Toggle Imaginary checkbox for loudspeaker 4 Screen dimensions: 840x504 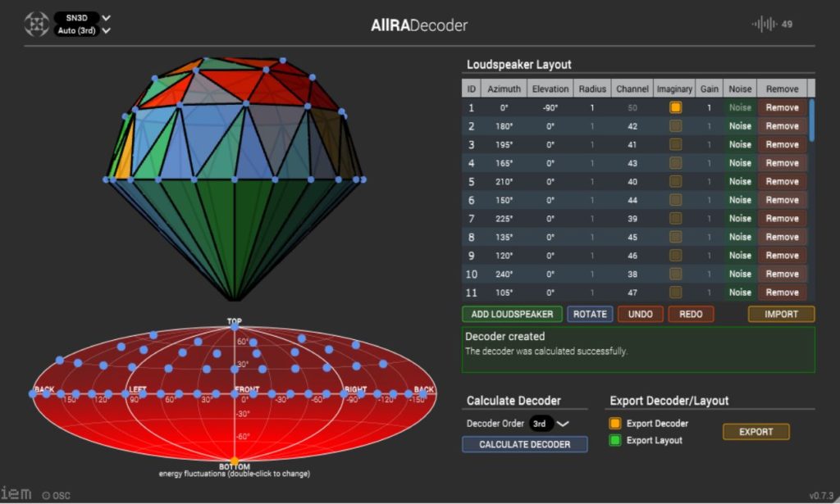(x=676, y=163)
